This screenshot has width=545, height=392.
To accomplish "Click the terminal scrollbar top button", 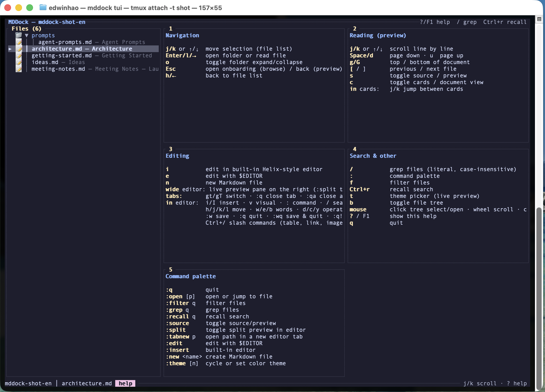I will click(x=539, y=19).
